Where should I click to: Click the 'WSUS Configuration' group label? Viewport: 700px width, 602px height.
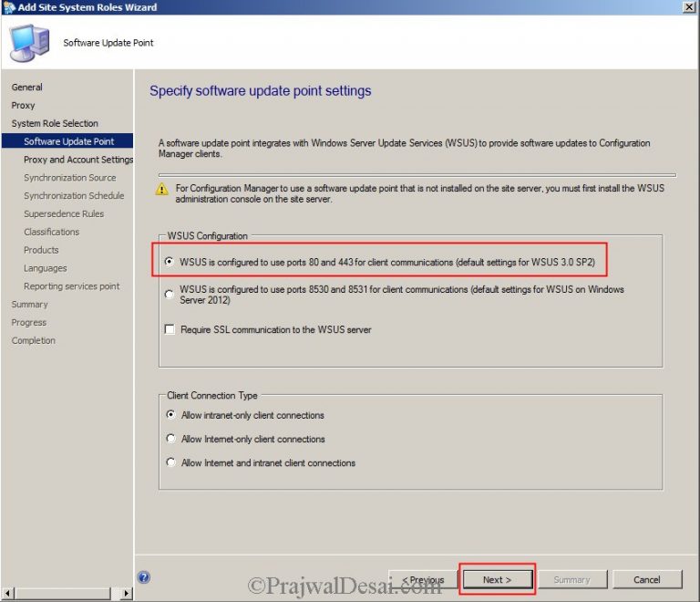[x=208, y=236]
